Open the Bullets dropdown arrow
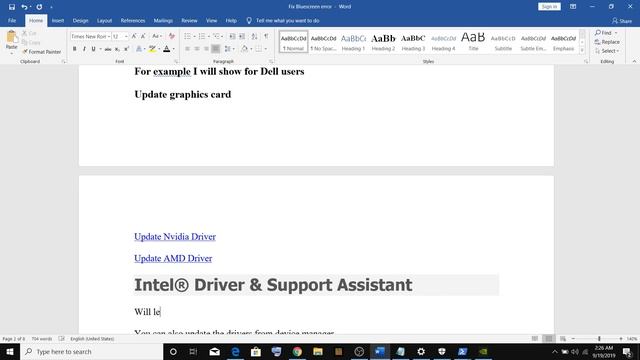The height and width of the screenshot is (360, 640). [194, 37]
